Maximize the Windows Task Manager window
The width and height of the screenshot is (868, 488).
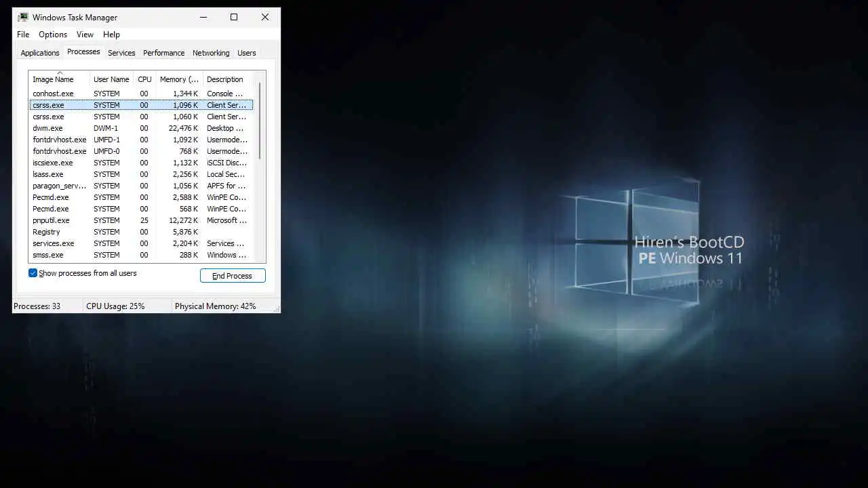[x=234, y=17]
